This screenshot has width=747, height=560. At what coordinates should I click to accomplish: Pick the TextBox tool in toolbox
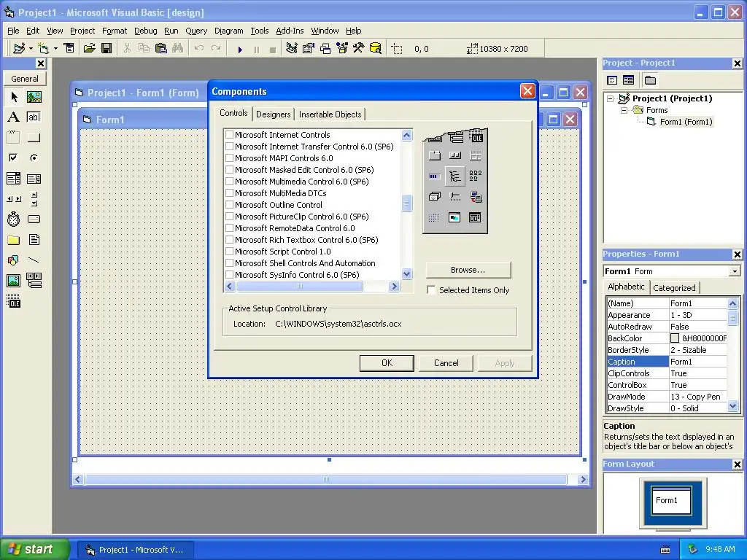coord(34,117)
